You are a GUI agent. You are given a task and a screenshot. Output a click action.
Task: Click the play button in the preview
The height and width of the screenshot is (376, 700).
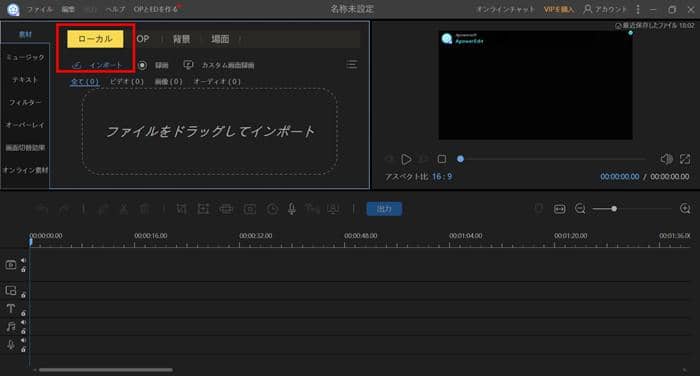406,159
